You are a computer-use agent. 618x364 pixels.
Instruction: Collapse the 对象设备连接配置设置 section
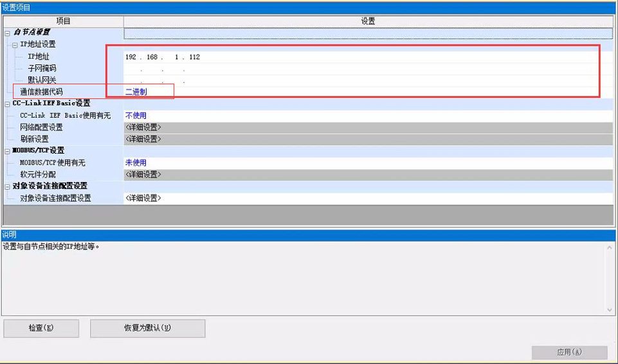pos(7,187)
